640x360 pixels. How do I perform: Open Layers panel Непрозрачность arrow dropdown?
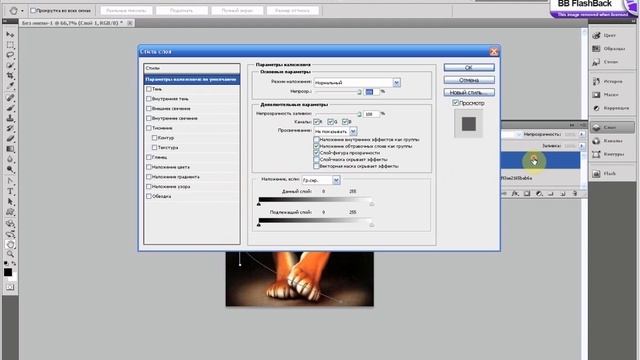pyautogui.click(x=582, y=134)
